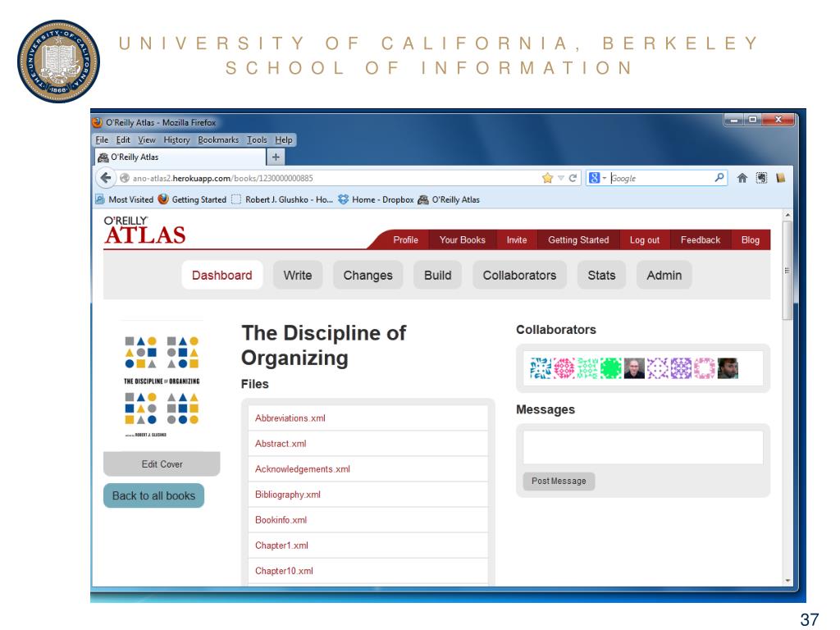Open Abbreviations.xml file
The width and height of the screenshot is (840, 630).
coord(290,418)
